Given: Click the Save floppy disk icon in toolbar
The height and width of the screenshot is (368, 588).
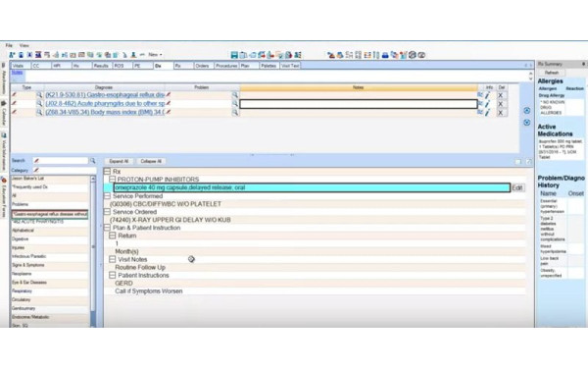Looking at the screenshot, I should [x=234, y=55].
